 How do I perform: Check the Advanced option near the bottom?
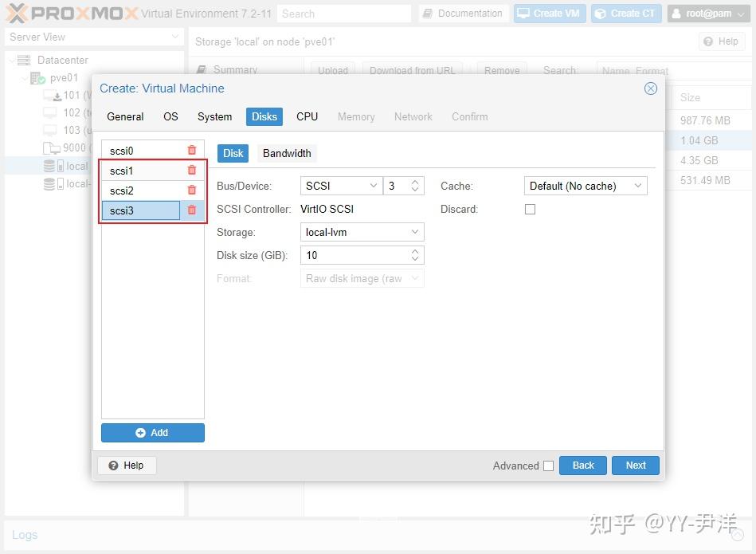547,466
